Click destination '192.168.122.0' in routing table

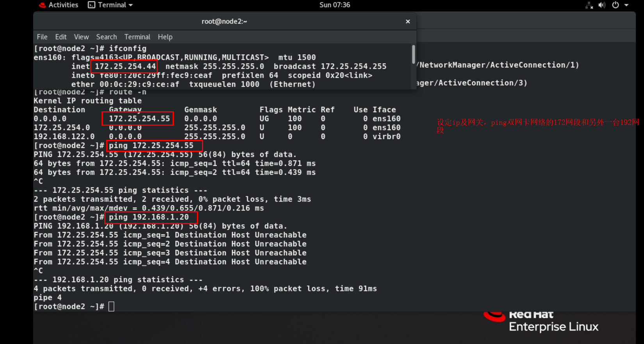[64, 137]
